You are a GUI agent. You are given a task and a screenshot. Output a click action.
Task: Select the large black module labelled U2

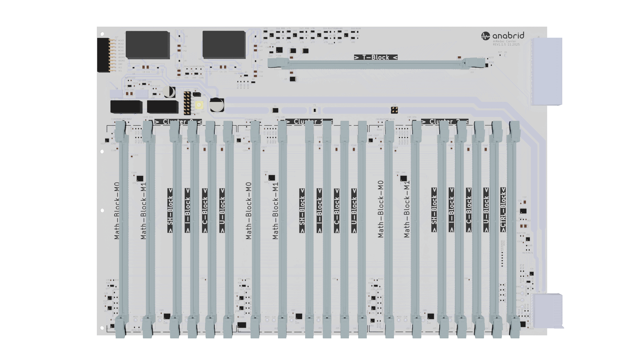point(224,45)
